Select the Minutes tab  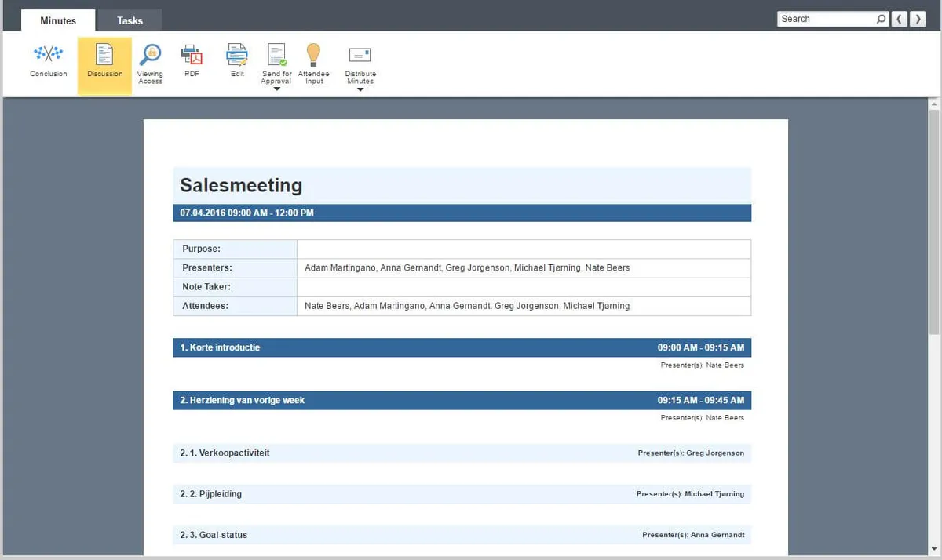coord(58,20)
